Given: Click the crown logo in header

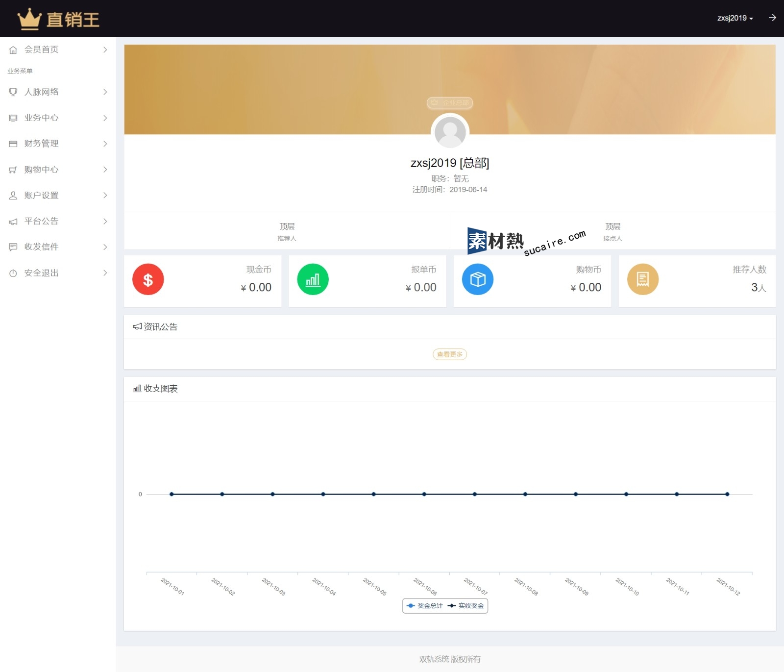Looking at the screenshot, I should coord(29,19).
